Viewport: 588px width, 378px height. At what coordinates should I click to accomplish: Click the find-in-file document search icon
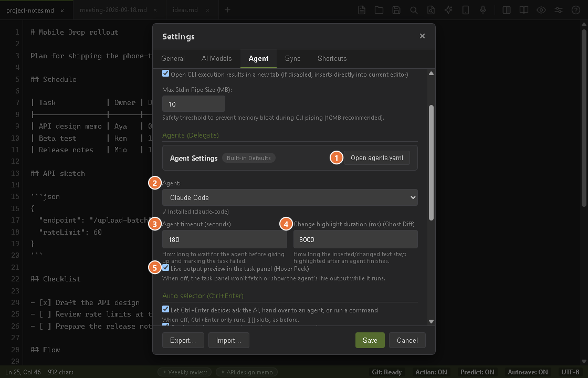pyautogui.click(x=431, y=10)
